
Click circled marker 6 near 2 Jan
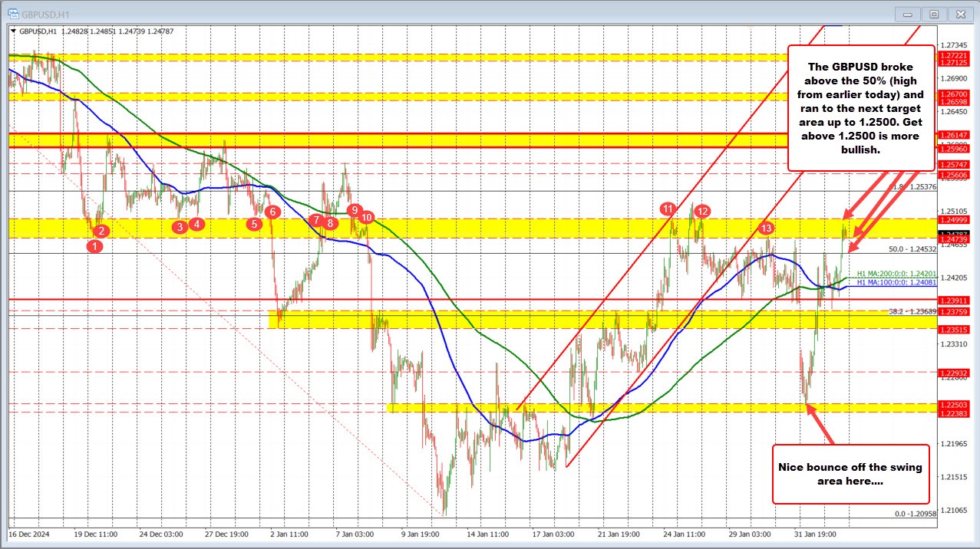[x=272, y=212]
